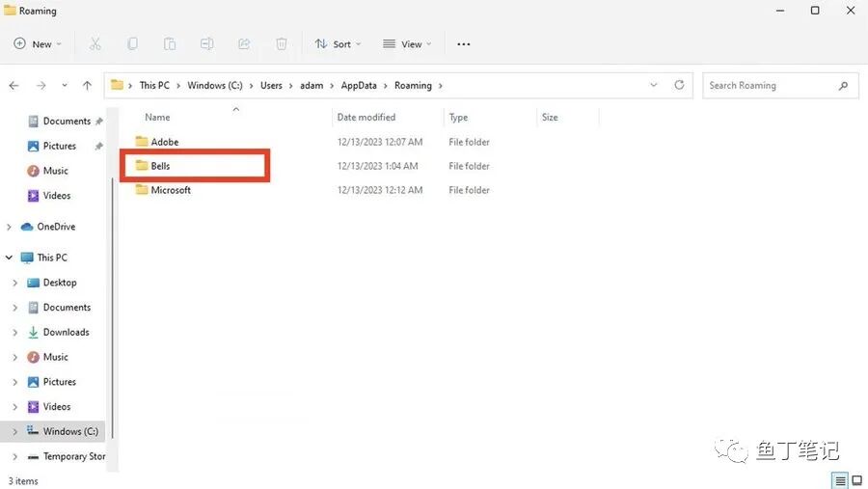This screenshot has height=489, width=868.
Task: Click the Copy icon in toolbar
Action: pyautogui.click(x=132, y=43)
